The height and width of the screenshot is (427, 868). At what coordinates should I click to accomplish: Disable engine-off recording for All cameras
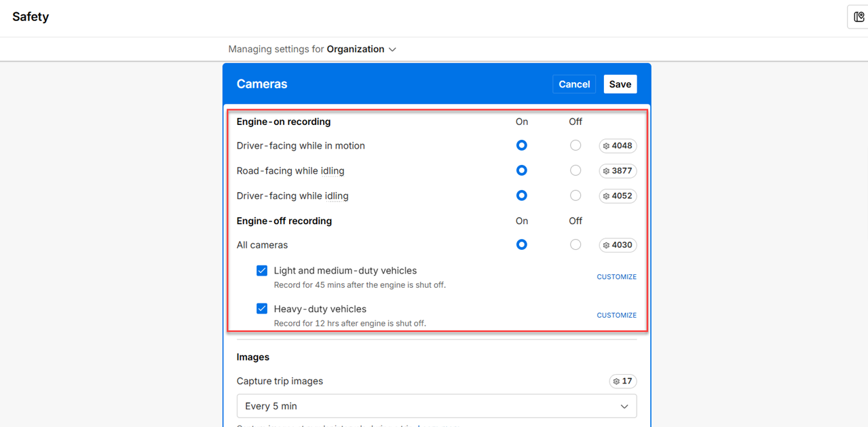(575, 244)
